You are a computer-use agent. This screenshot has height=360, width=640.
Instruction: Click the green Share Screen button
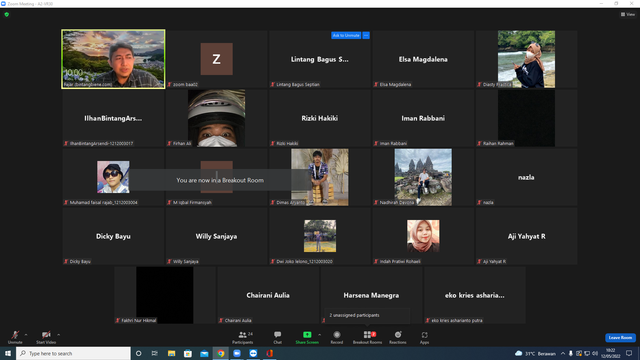[307, 337]
